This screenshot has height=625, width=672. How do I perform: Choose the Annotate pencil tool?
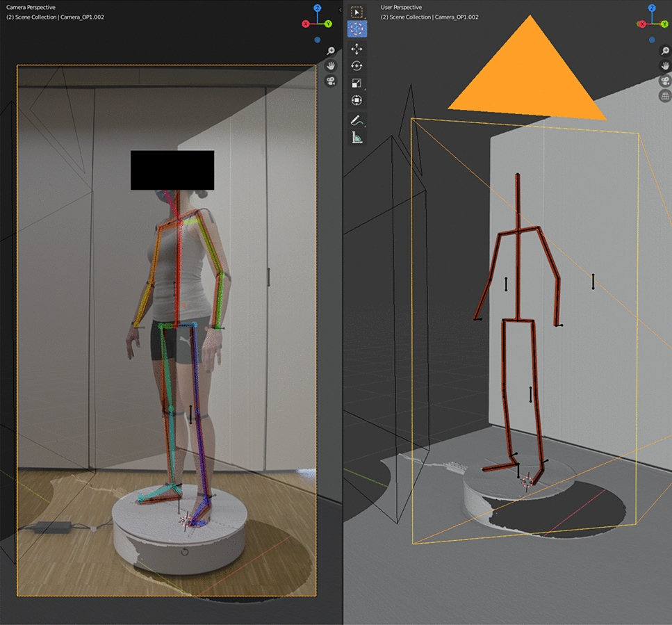coord(357,120)
